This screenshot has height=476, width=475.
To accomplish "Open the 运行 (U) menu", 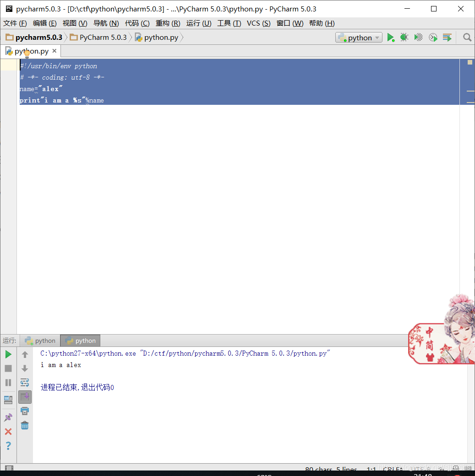I will (x=199, y=23).
